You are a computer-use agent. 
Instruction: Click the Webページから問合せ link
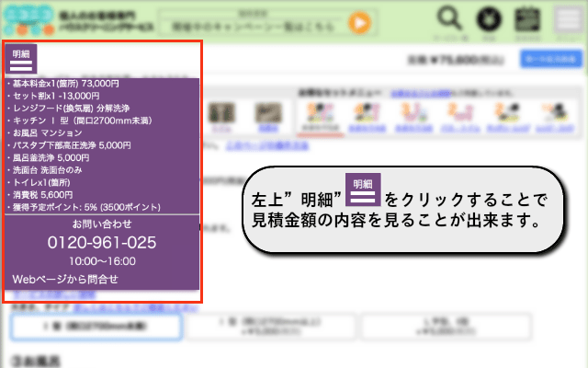(x=65, y=280)
